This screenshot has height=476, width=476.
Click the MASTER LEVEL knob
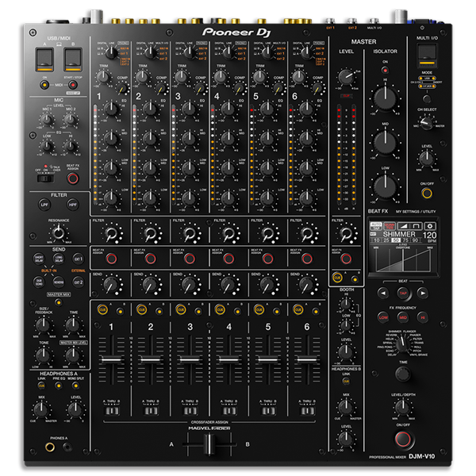(346, 77)
